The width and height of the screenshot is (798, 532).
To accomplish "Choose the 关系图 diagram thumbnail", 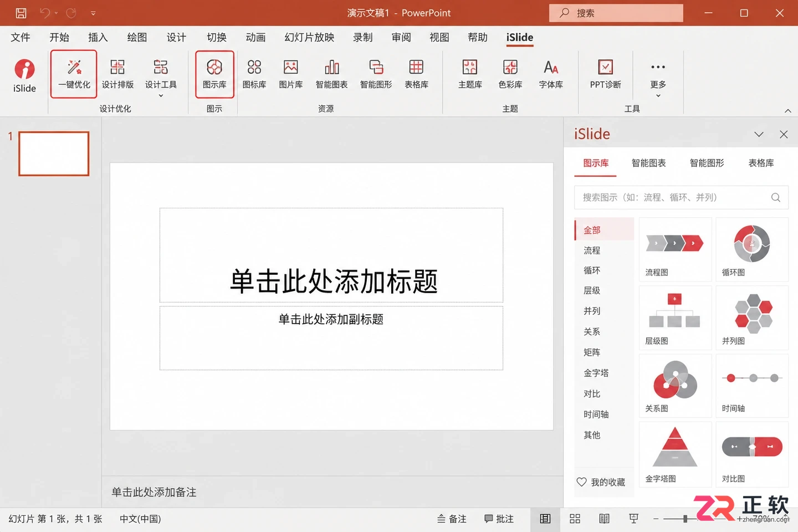I will click(676, 386).
